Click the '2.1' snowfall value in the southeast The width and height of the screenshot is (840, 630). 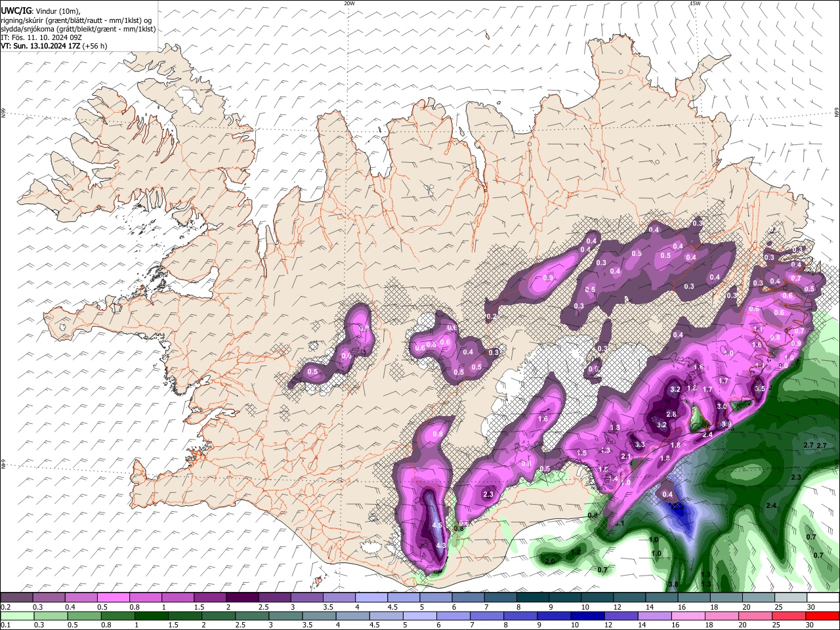pyautogui.click(x=625, y=457)
